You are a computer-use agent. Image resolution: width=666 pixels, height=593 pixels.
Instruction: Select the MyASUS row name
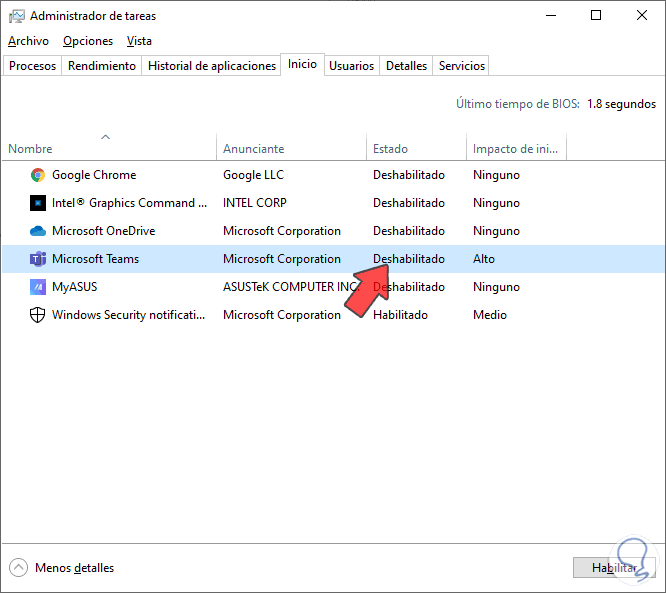click(x=74, y=287)
